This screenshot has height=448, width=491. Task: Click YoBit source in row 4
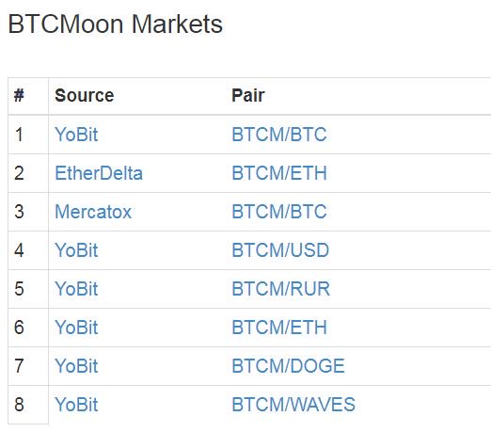click(x=76, y=250)
